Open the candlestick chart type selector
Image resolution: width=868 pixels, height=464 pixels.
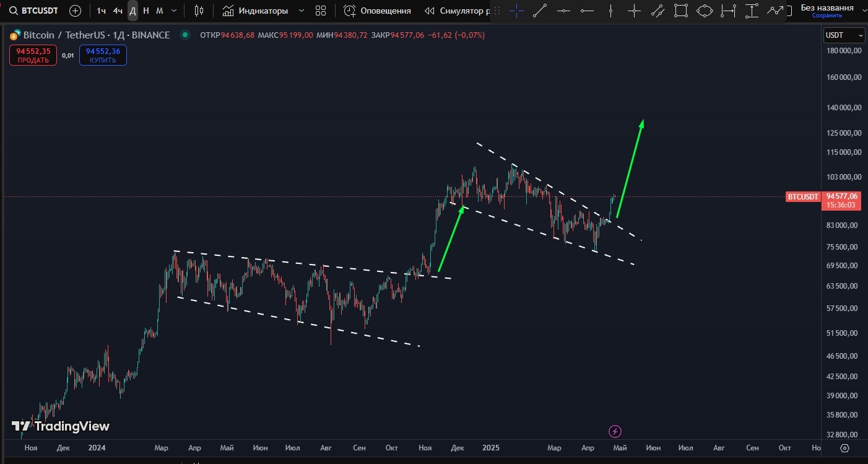[x=199, y=11]
